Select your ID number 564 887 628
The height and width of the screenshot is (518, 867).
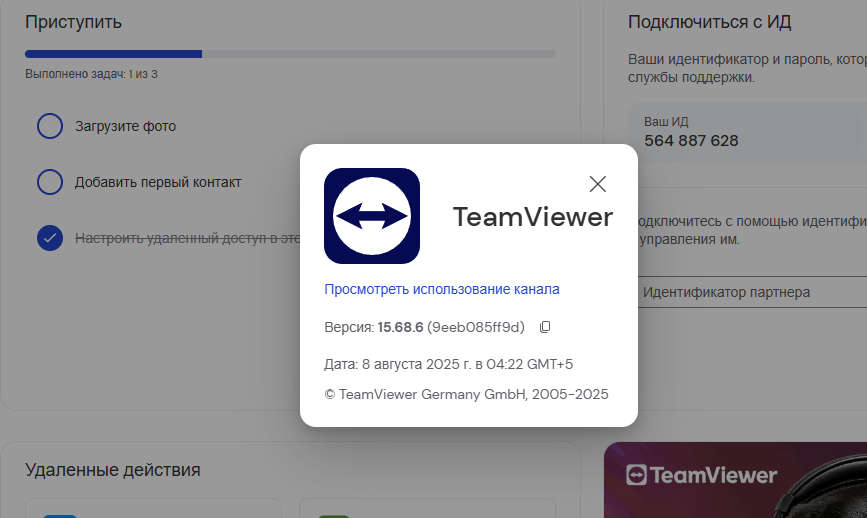tap(691, 141)
